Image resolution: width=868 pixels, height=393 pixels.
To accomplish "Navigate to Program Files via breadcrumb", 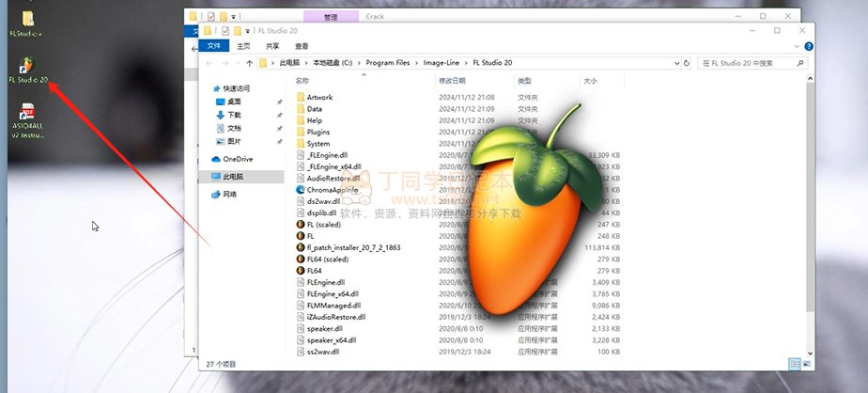I will 387,63.
